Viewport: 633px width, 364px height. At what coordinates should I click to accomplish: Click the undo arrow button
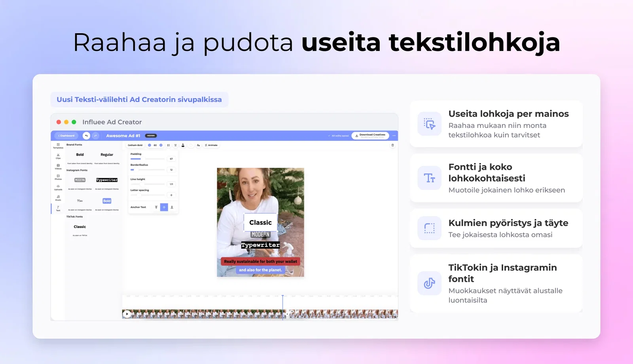click(86, 136)
